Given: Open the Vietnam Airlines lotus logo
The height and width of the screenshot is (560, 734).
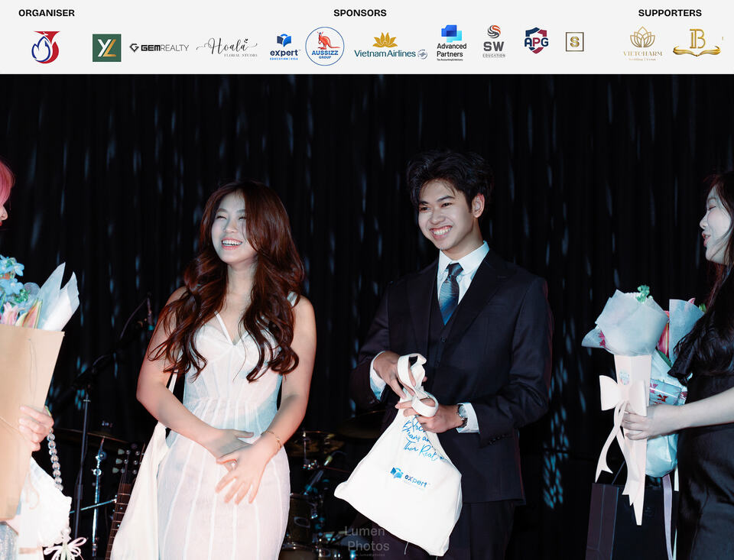Looking at the screenshot, I should [391, 47].
